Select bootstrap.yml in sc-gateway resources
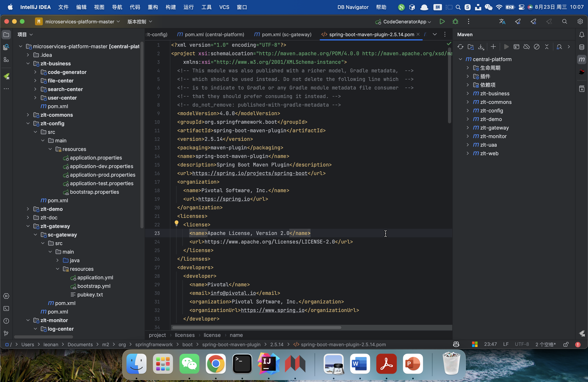This screenshot has width=588, height=382. click(x=94, y=286)
